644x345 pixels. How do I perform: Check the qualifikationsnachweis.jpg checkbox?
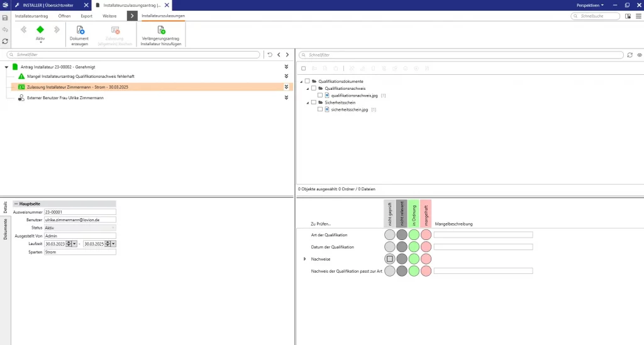tap(320, 96)
